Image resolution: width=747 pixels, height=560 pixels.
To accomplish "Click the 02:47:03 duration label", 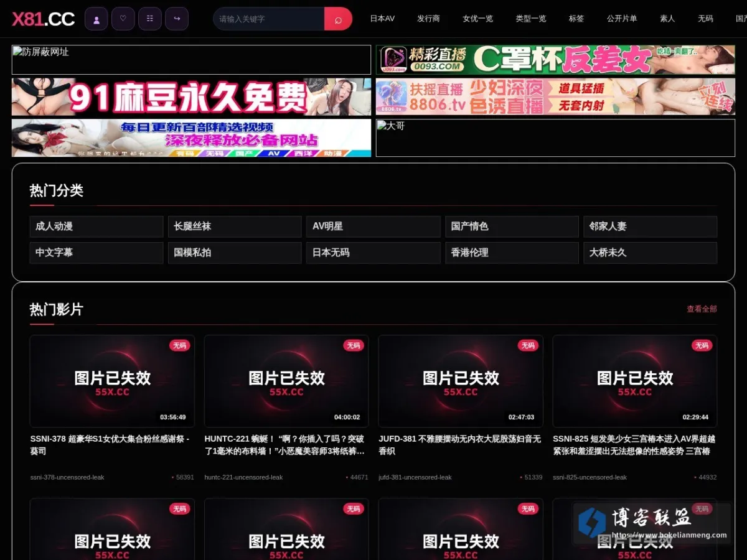I will [522, 417].
